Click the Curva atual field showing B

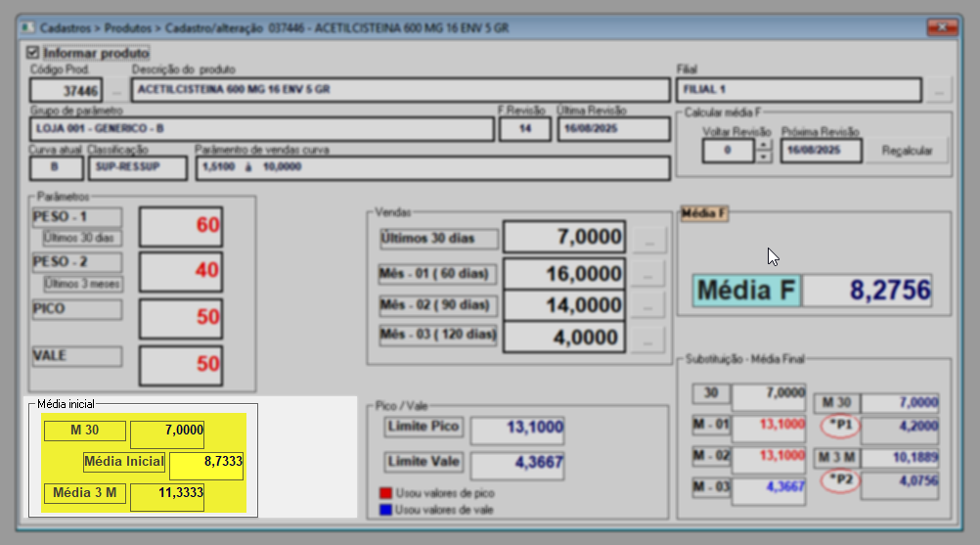click(x=56, y=168)
